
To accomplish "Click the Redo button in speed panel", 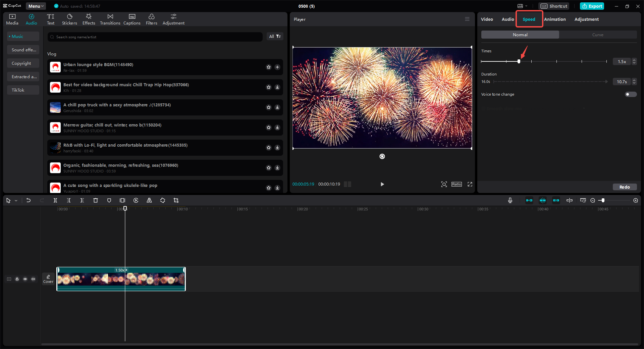I will [625, 187].
